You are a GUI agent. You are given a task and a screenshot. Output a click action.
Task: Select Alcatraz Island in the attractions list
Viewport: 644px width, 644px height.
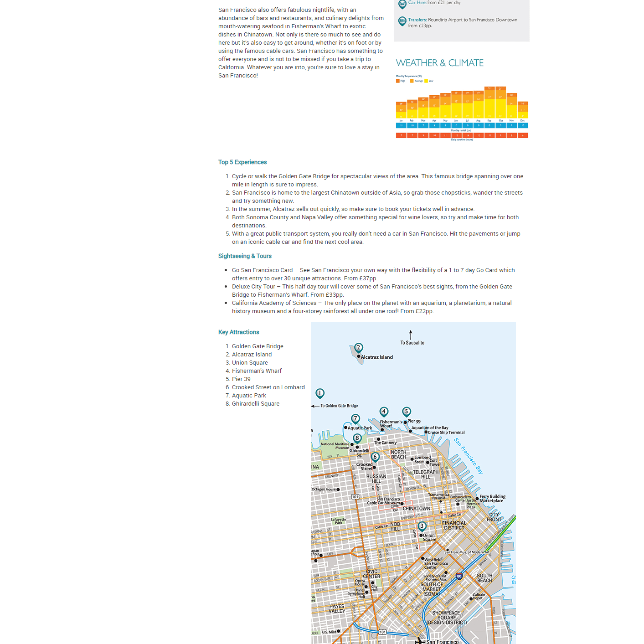click(252, 354)
